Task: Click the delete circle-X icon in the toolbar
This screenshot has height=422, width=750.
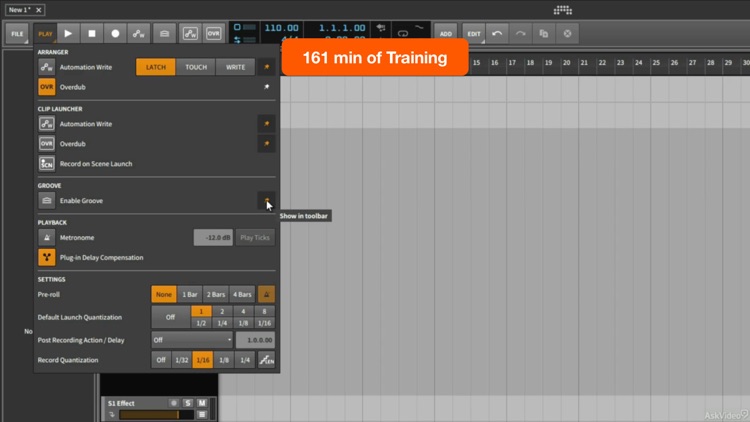Action: (567, 33)
